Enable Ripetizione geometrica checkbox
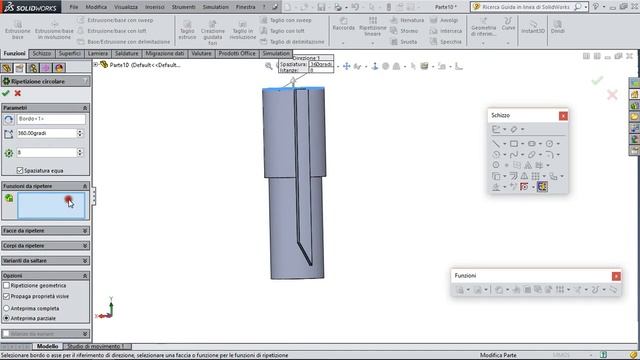Viewport: 640px width, 360px height. click(x=7, y=286)
